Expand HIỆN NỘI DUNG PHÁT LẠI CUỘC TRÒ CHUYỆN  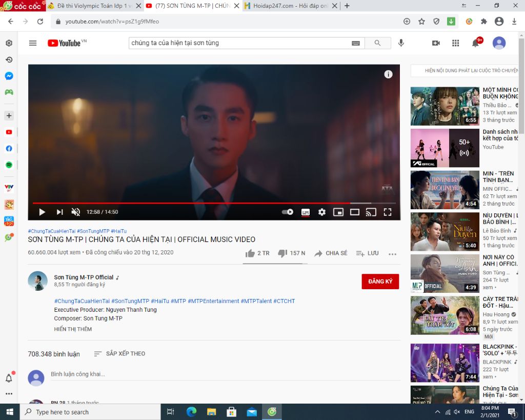466,71
